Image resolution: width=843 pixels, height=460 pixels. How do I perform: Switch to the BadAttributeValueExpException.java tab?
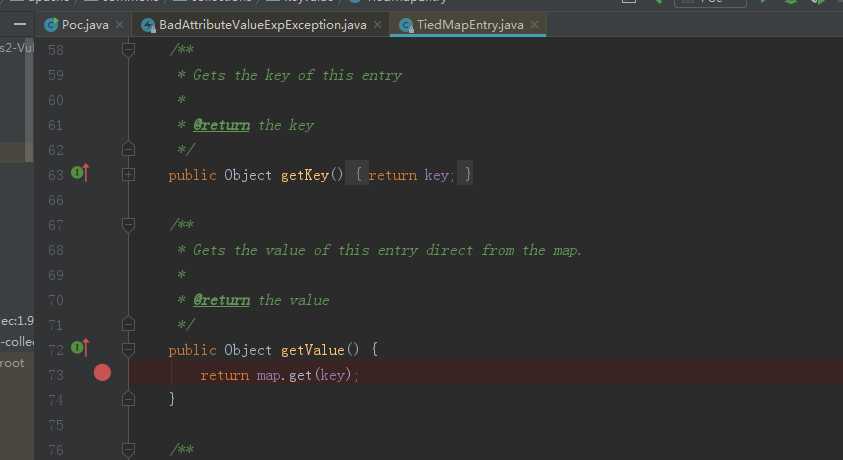click(x=262, y=25)
